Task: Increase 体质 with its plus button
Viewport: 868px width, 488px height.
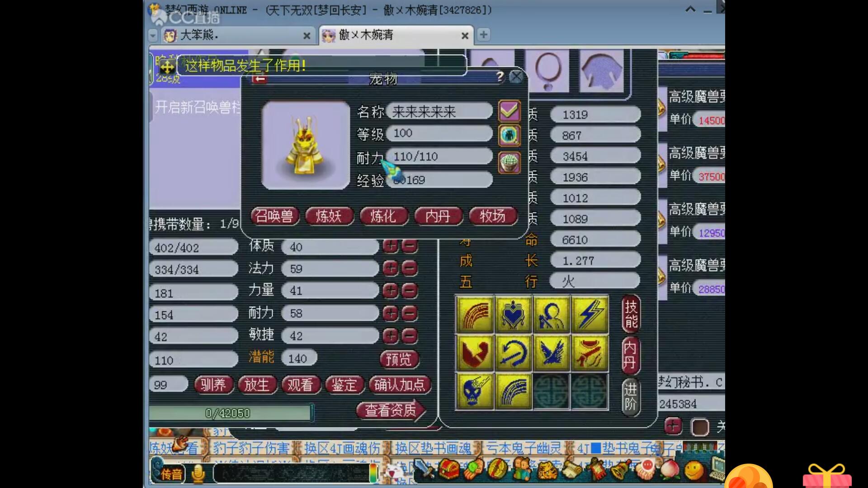Action: 391,246
